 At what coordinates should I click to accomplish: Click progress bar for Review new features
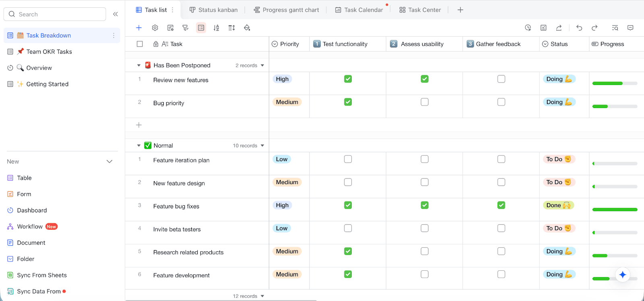coord(615,83)
